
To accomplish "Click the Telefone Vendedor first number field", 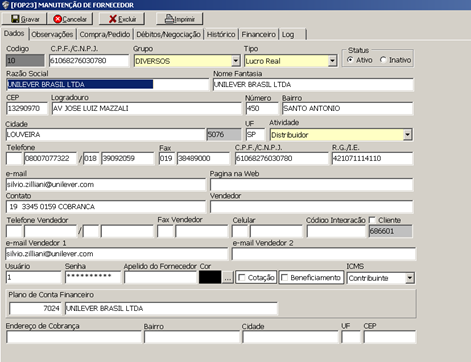I will (x=50, y=231).
